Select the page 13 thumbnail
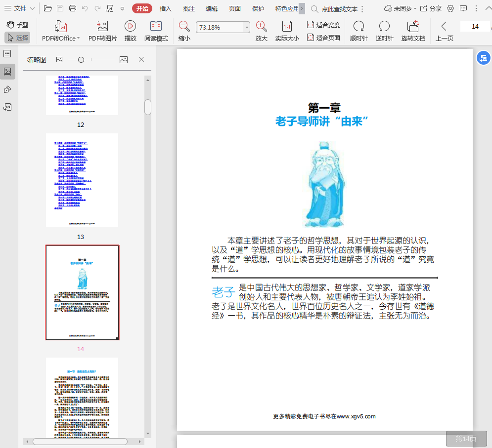 (82, 180)
